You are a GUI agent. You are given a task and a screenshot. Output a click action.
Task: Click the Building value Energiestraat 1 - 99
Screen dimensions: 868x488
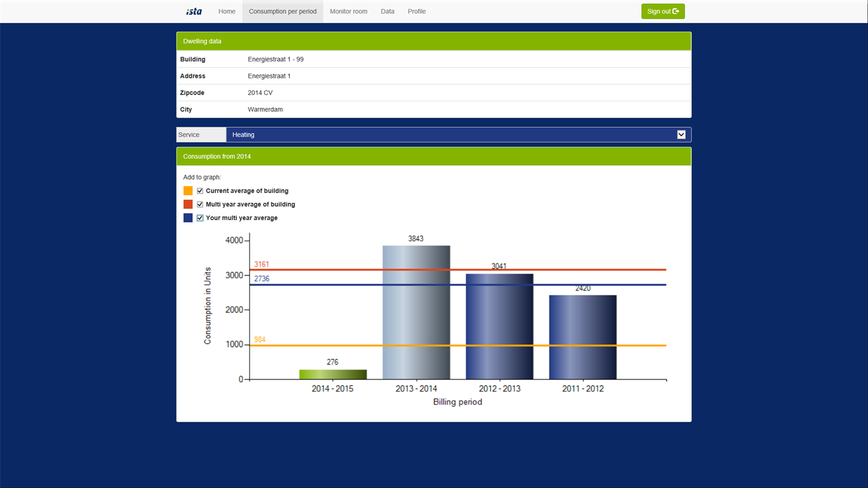pyautogui.click(x=275, y=60)
